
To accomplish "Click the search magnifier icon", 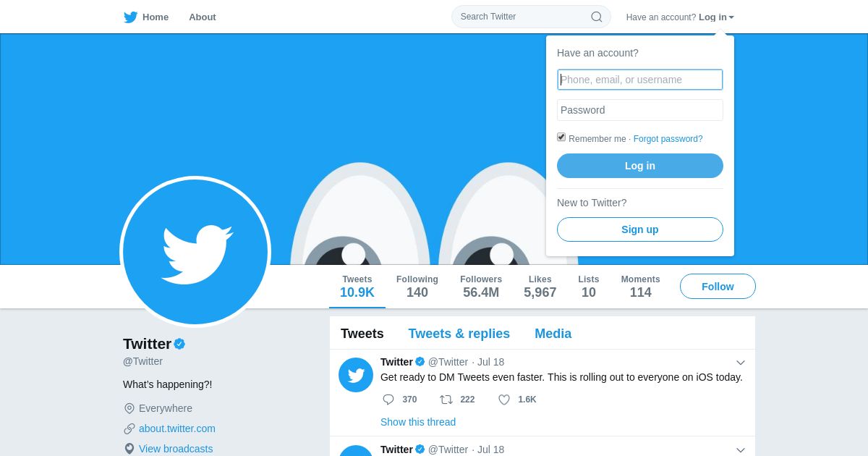I will point(597,17).
